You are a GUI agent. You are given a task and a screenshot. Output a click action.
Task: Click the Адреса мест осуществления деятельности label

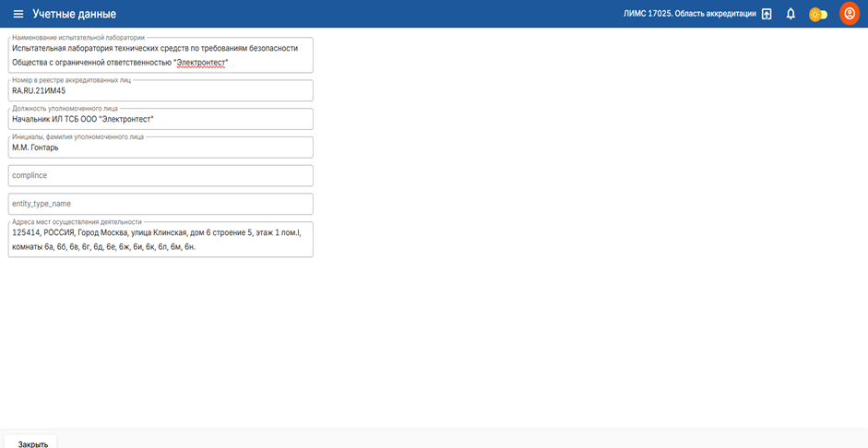(x=77, y=222)
